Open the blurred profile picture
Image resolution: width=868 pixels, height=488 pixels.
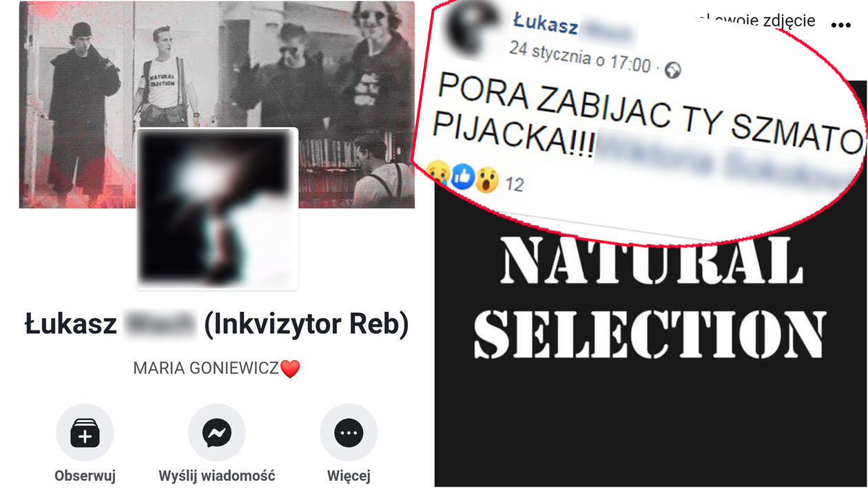pos(217,208)
